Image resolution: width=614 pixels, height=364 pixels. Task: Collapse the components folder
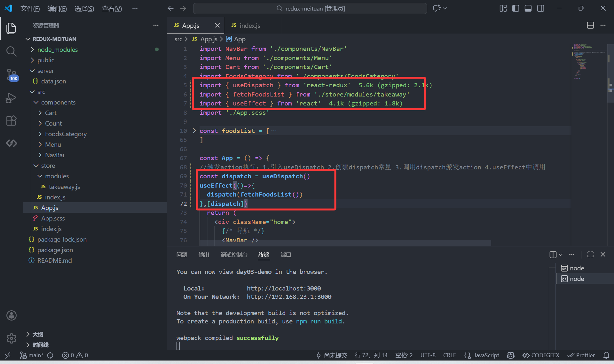(58, 102)
